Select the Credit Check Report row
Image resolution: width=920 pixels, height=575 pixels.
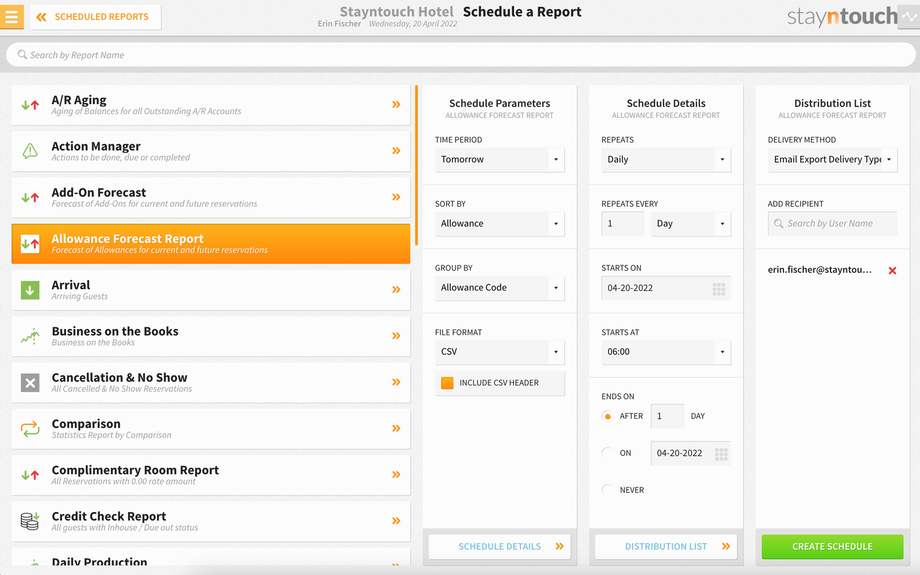tap(211, 521)
